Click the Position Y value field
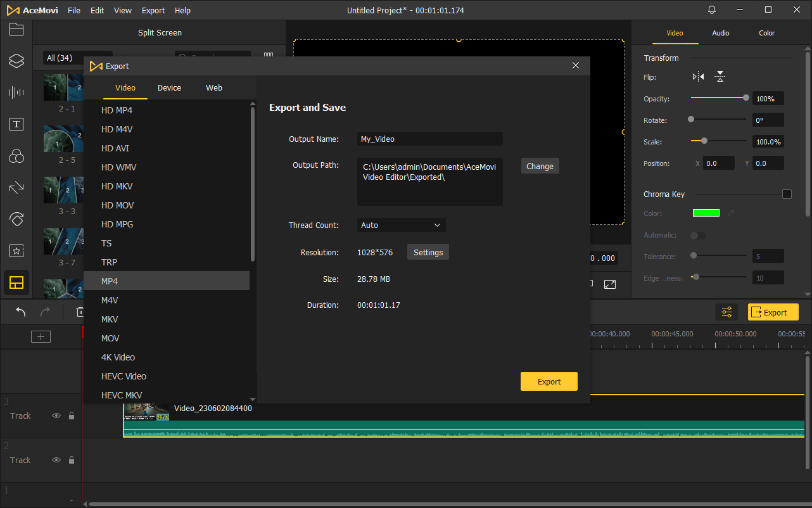This screenshot has width=812, height=508. pos(768,163)
